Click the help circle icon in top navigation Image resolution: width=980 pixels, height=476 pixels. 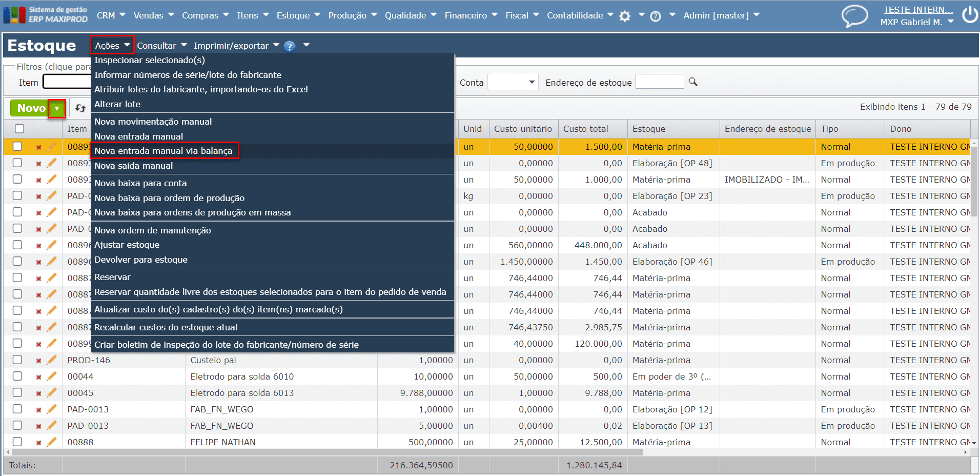655,16
